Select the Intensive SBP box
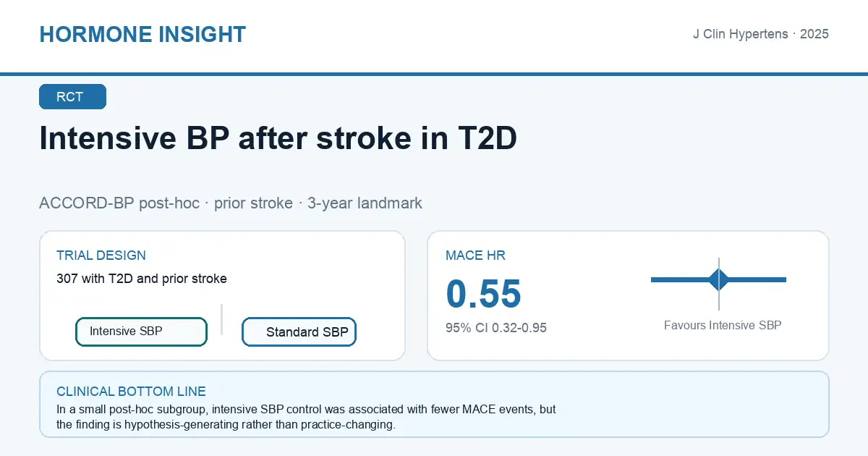The height and width of the screenshot is (456, 868). point(142,332)
